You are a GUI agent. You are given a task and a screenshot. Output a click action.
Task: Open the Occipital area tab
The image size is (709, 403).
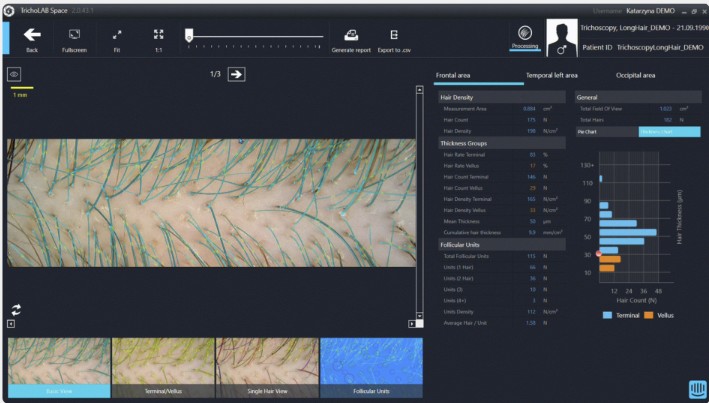[x=635, y=75]
